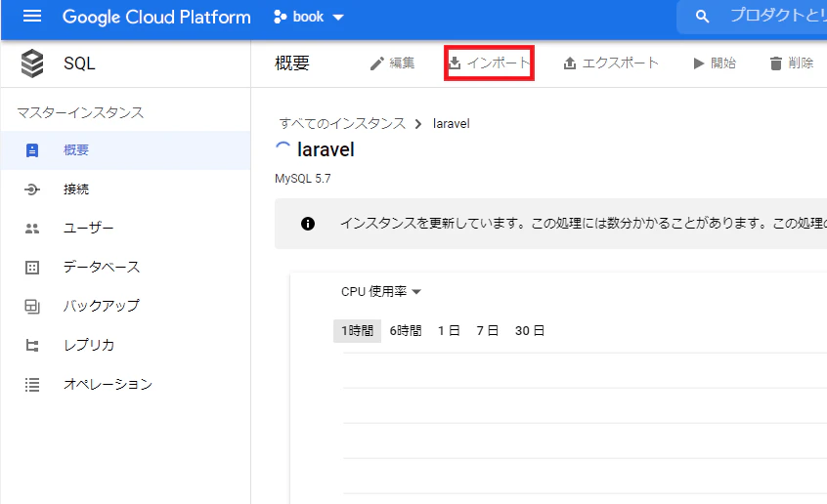
Task: Click the インポート button label
Action: tap(499, 63)
